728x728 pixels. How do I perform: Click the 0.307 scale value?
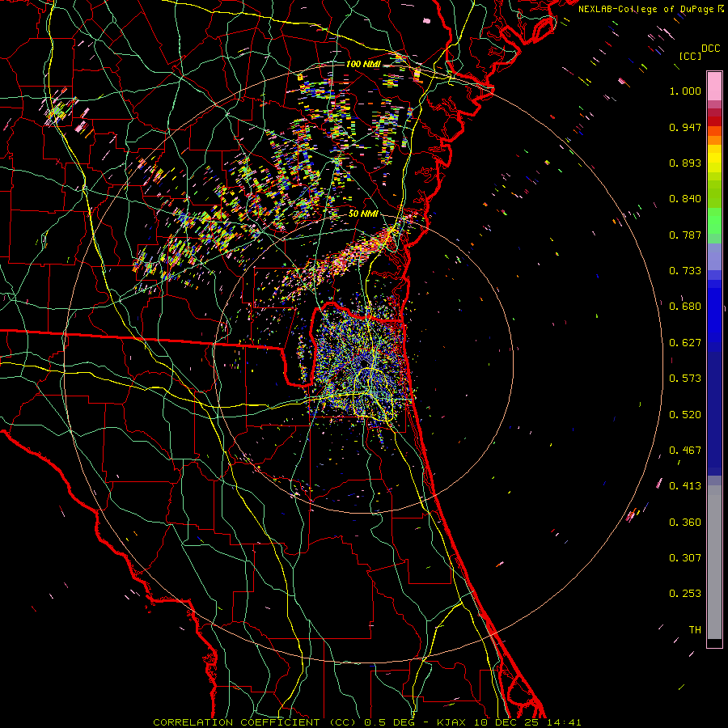(685, 558)
